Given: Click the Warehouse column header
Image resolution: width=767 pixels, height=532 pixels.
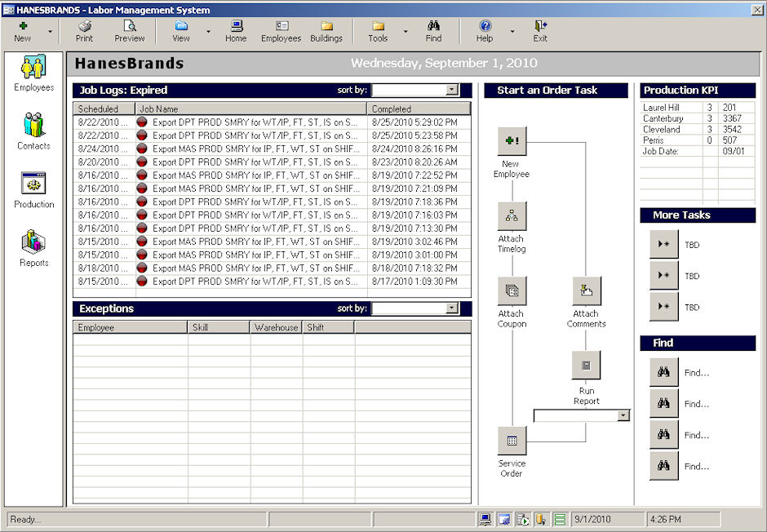Looking at the screenshot, I should 277,327.
